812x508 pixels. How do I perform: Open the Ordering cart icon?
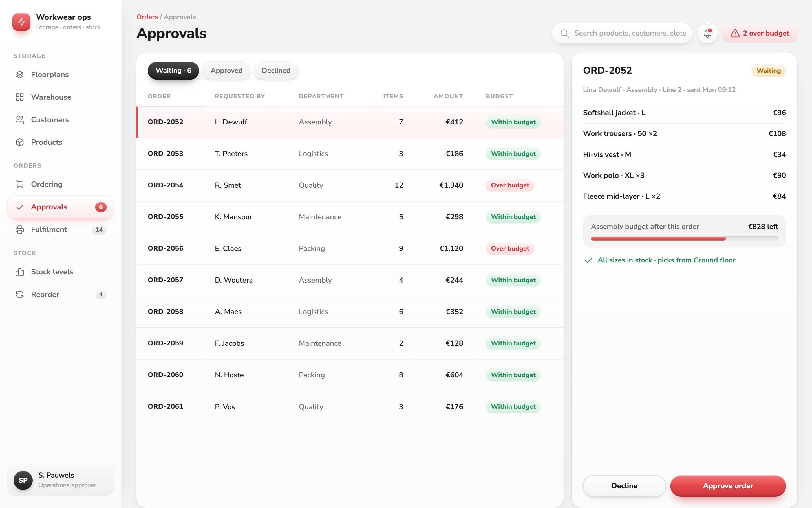click(x=20, y=185)
